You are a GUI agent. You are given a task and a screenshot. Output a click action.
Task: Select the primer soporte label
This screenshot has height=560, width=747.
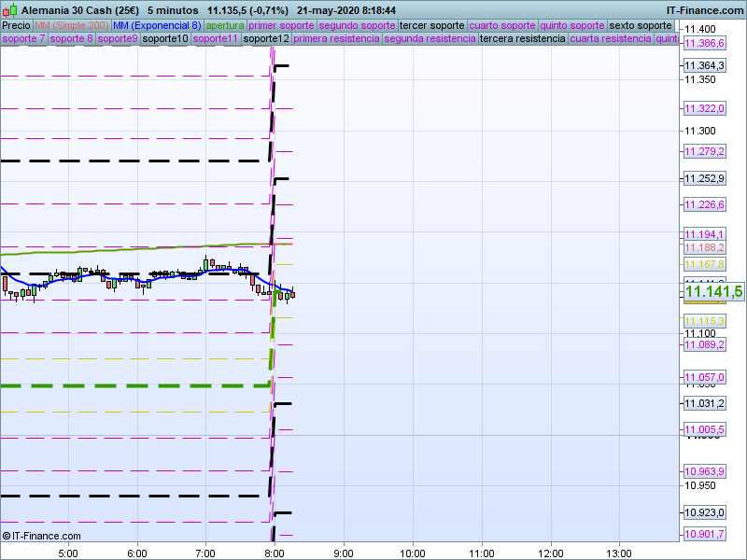coord(281,25)
